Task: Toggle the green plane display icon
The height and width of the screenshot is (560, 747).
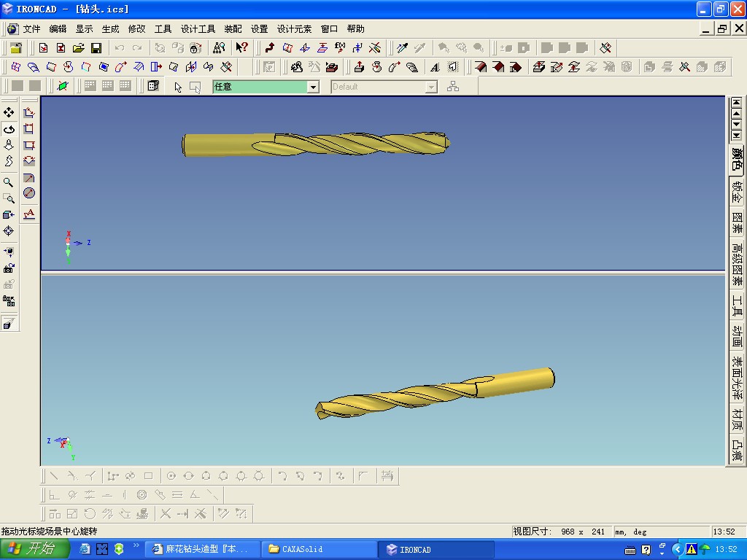Action: (63, 86)
